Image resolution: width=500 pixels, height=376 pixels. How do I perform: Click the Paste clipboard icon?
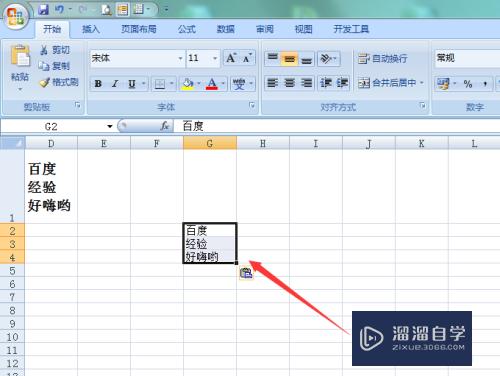[x=20, y=55]
